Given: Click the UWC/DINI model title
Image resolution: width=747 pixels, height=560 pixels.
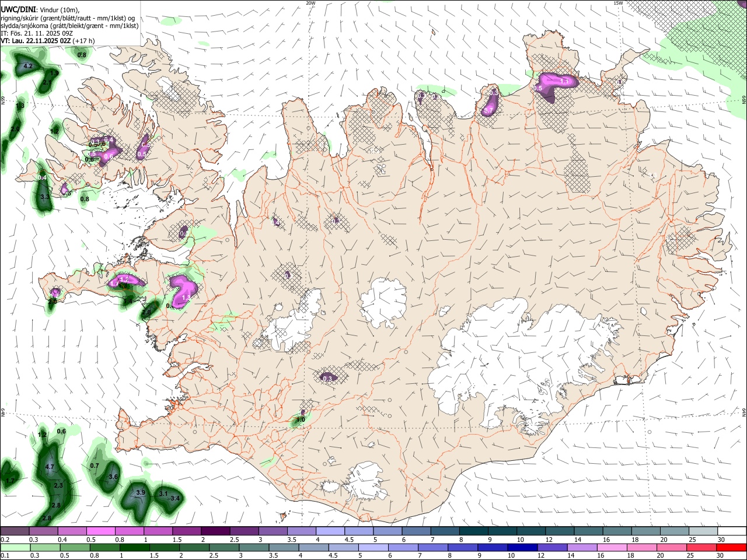Looking at the screenshot, I should click(17, 9).
